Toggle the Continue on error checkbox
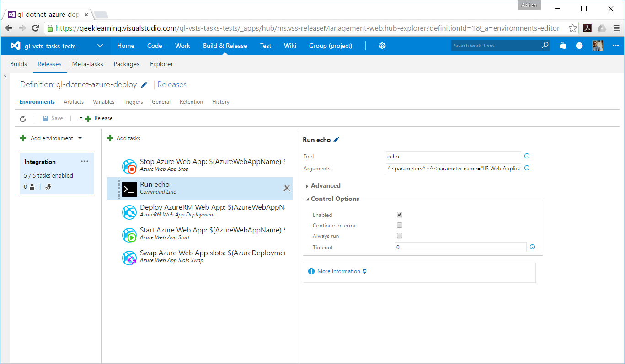Image resolution: width=625 pixels, height=364 pixels. 400,225
